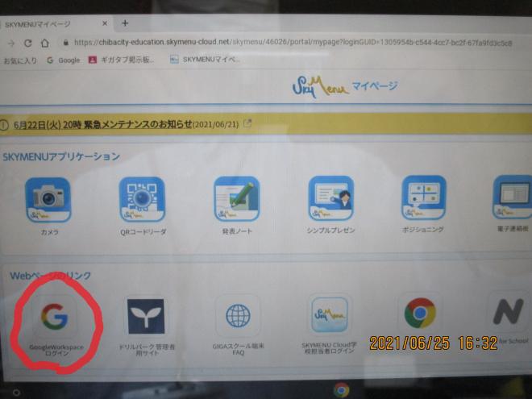This screenshot has height=399, width=532.
Task: Click the browser reload button
Action: point(28,43)
